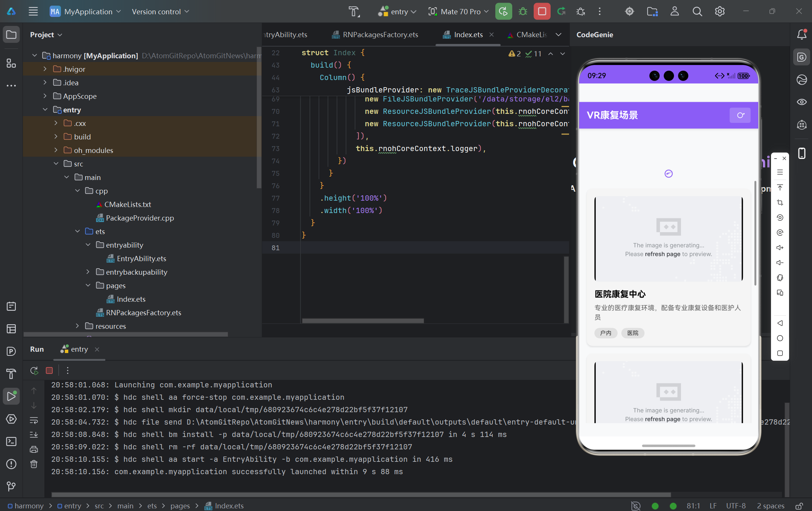Toggle scroll to end in Run console
Viewport: 812px width, 511px height.
(34, 435)
